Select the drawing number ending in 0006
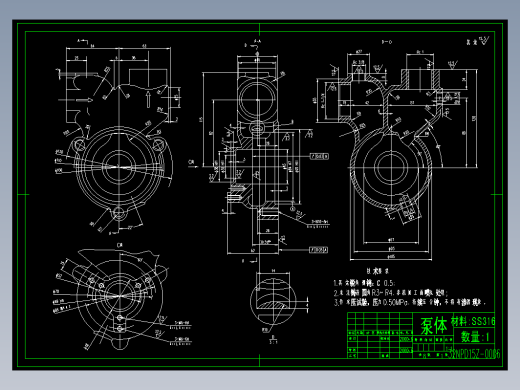The height and width of the screenshot is (390, 520). pyautogui.click(x=475, y=354)
